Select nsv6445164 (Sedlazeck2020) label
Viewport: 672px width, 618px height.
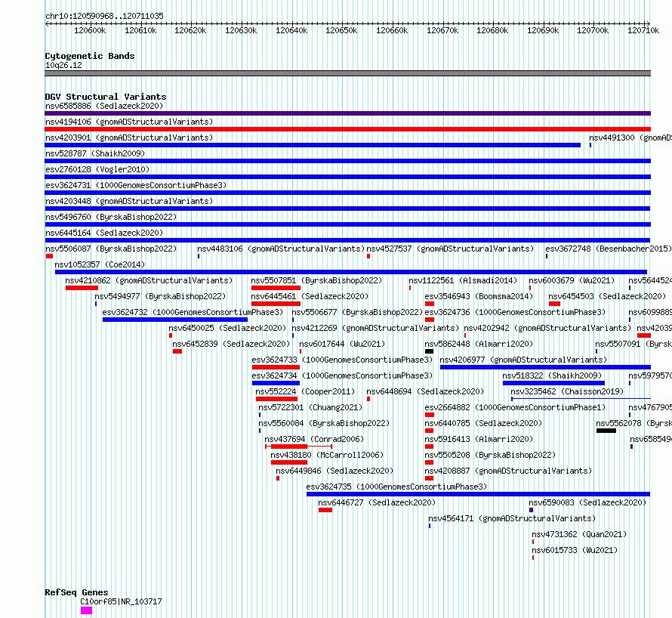pos(104,233)
